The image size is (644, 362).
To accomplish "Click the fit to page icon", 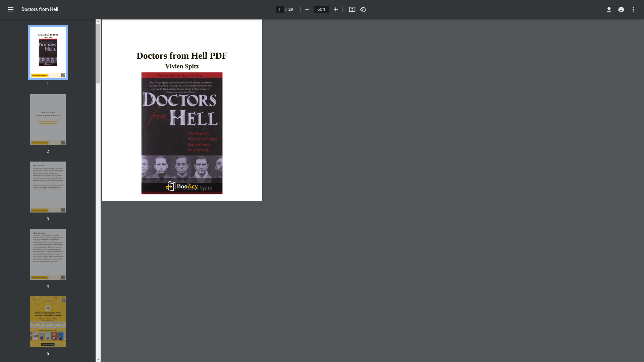I will (352, 9).
